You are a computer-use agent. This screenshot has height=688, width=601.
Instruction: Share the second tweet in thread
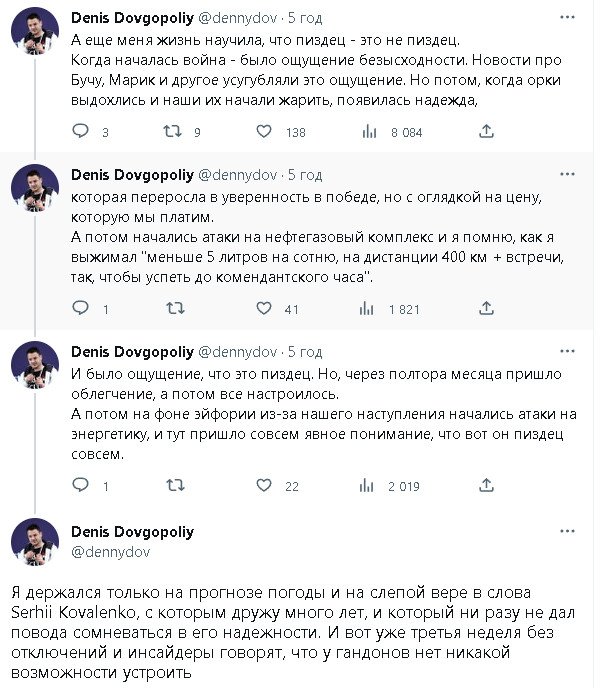point(487,309)
